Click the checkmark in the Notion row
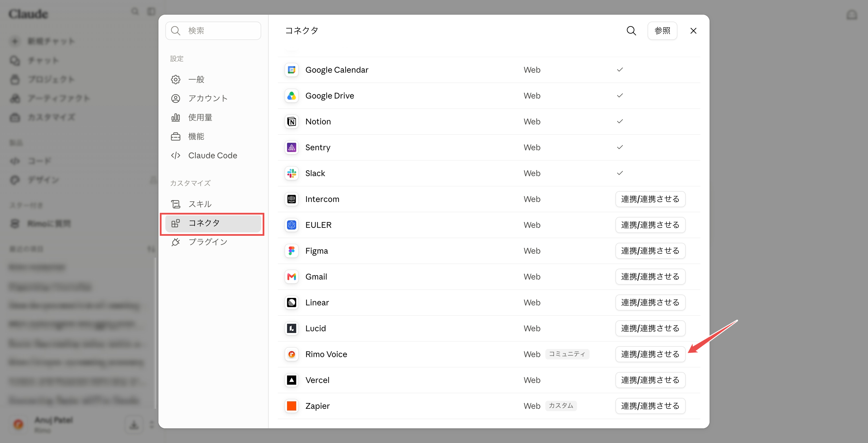Viewport: 868px width, 443px height. pos(620,121)
